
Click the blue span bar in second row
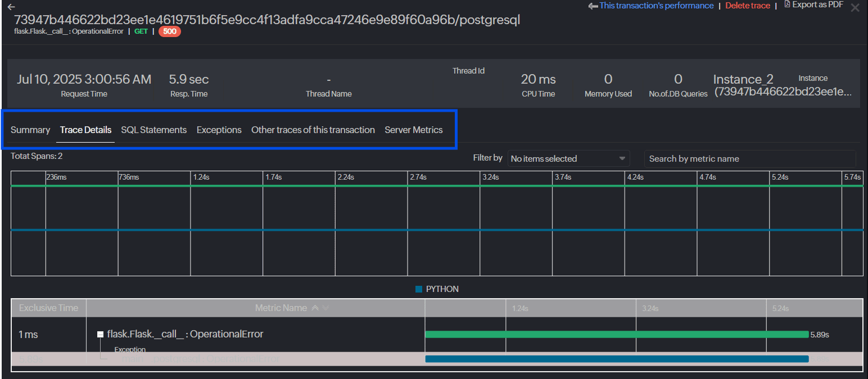616,359
